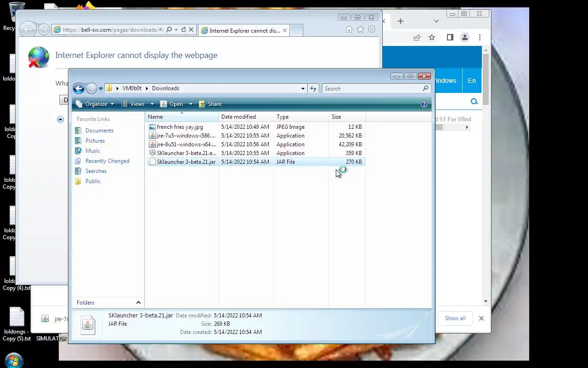588x368 pixels.
Task: Click the Open button in the Explorer toolbar
Action: click(x=172, y=104)
